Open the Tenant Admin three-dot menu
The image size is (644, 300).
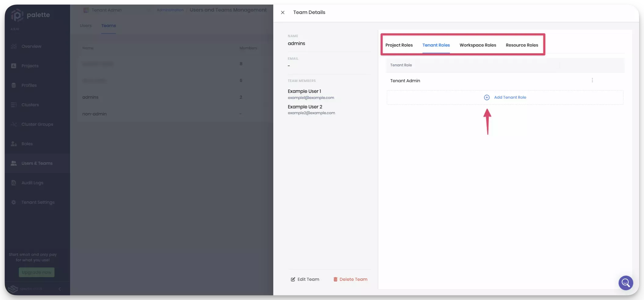click(592, 80)
